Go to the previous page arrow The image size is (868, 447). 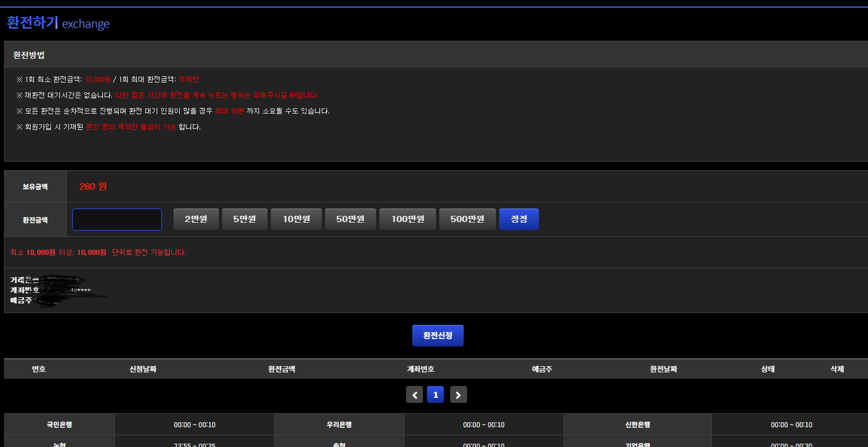pos(414,394)
